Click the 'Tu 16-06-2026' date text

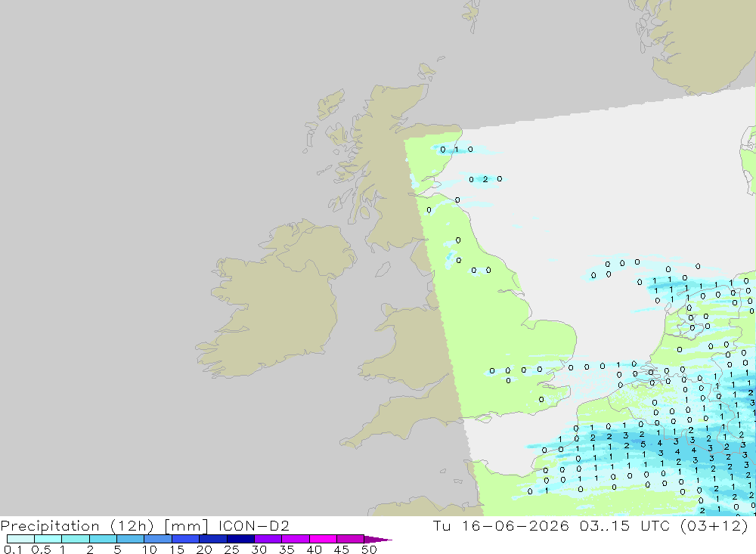[x=501, y=525]
